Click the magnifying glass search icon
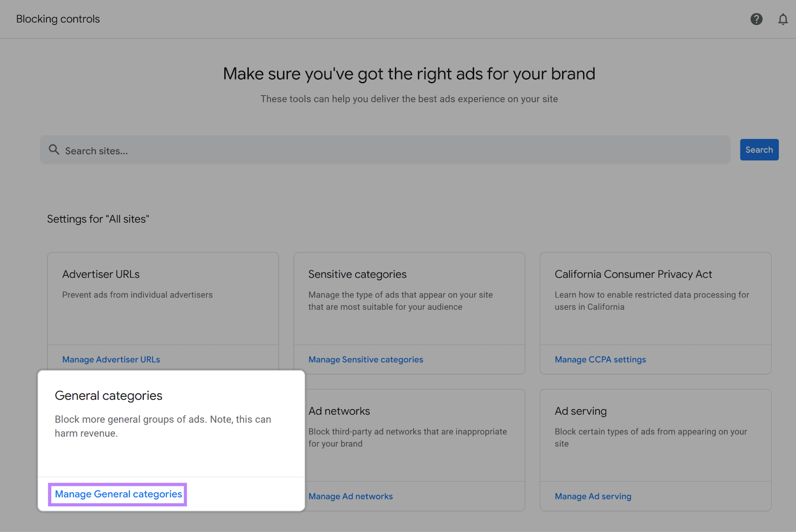Screen dimensions: 796x532 [54, 150]
